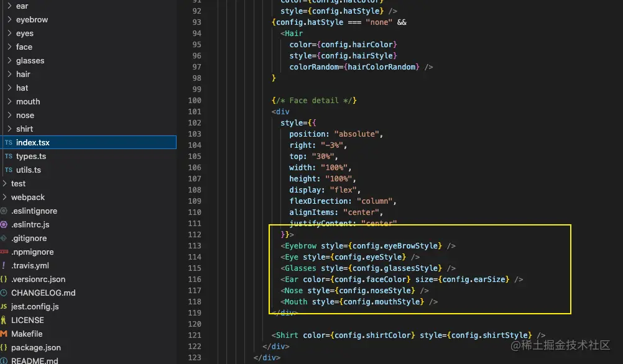Click the README.md info icon
Viewport: 623px width, 364px height.
click(4, 360)
